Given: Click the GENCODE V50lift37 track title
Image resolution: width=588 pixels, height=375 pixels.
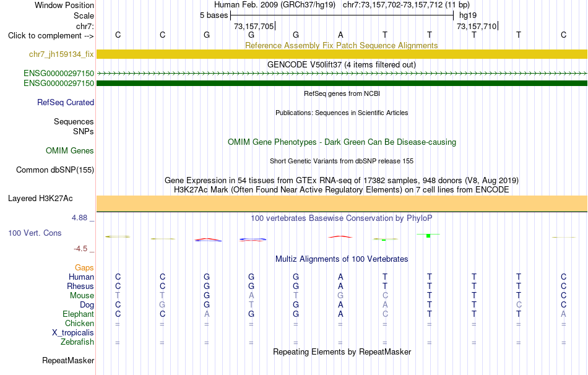Looking at the screenshot, I should 341,64.
